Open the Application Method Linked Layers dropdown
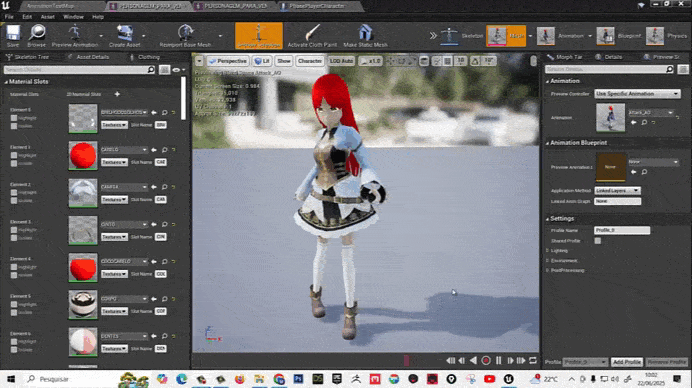 [617, 190]
